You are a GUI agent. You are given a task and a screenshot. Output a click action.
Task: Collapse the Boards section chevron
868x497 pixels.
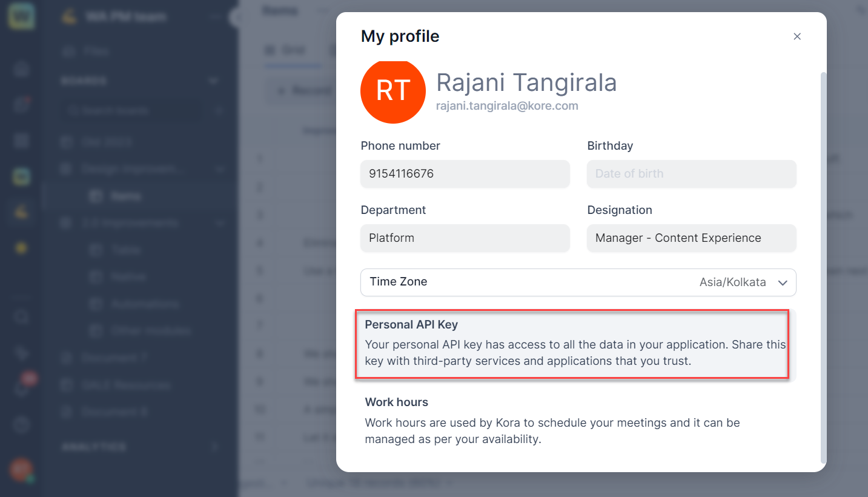pos(213,81)
